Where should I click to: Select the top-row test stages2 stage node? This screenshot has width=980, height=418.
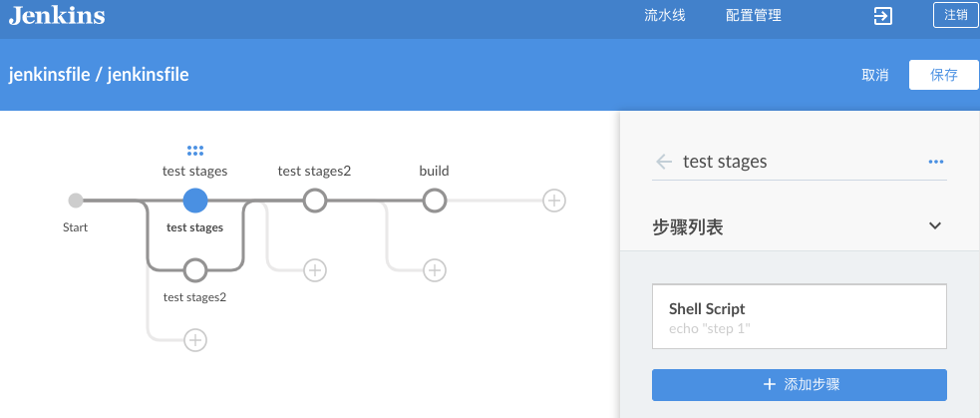[315, 201]
